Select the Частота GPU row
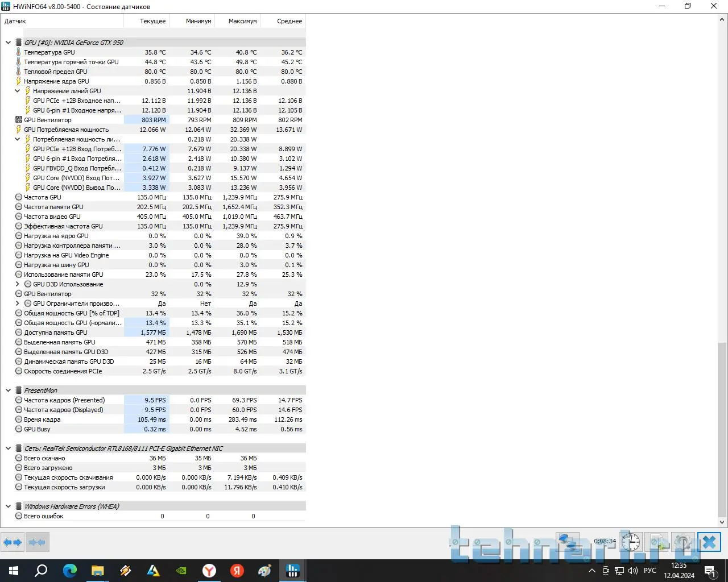The width and height of the screenshot is (728, 582). 160,197
